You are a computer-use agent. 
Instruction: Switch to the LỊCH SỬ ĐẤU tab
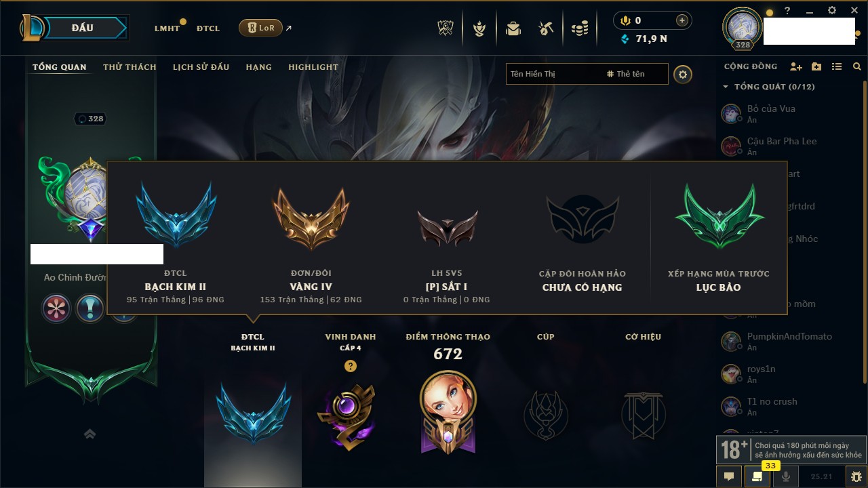[201, 67]
